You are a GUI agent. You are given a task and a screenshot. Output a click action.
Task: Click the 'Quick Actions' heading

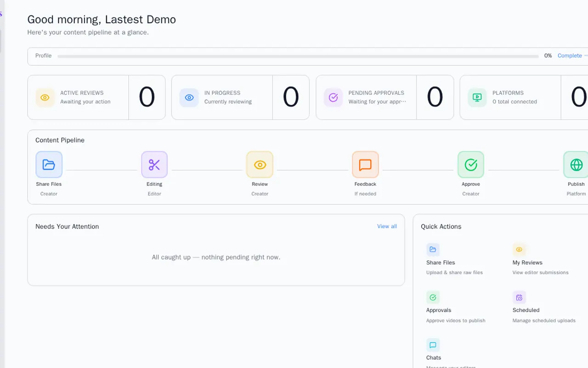point(441,226)
